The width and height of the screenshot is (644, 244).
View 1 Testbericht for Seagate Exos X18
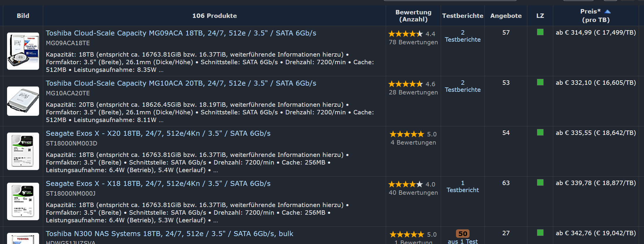click(x=462, y=187)
